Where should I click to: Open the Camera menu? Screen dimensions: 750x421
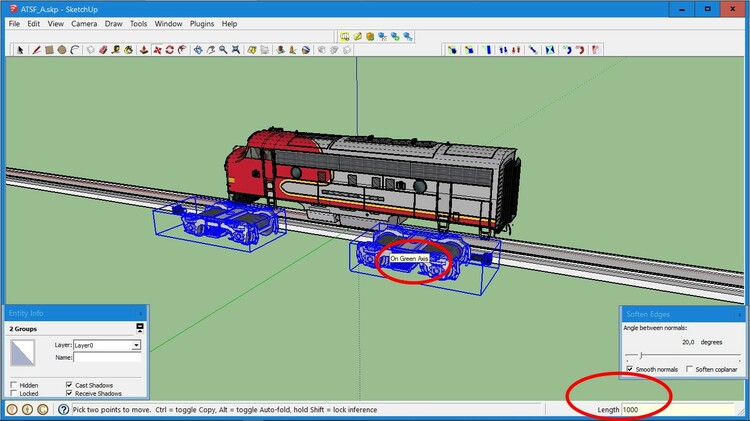84,23
